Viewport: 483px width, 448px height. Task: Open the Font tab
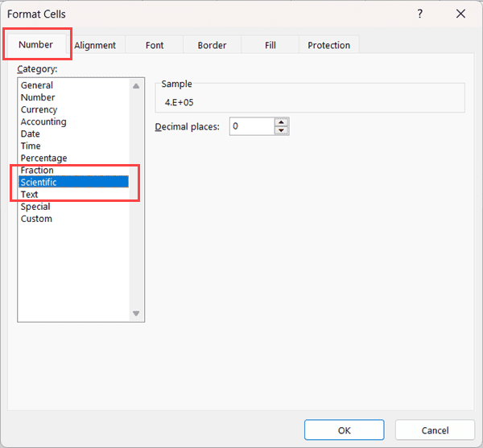155,46
